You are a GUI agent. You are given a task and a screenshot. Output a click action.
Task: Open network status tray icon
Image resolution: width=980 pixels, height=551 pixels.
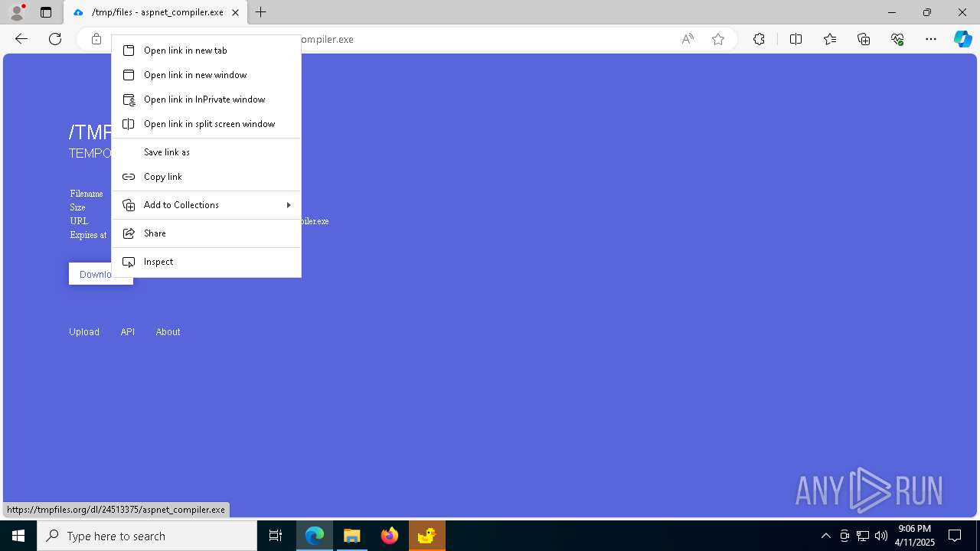coord(863,536)
